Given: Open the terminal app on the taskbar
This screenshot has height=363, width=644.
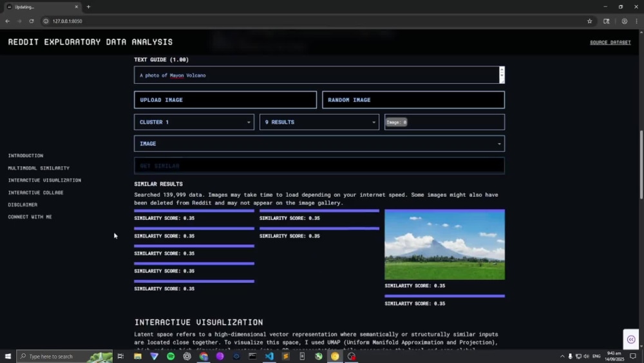Looking at the screenshot, I should click(252, 356).
